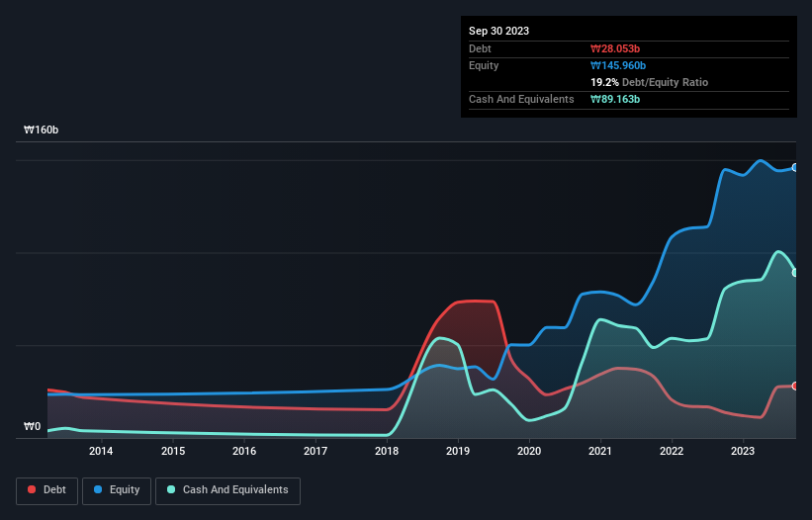Click the 2016 x-axis label
Viewport: 812px width, 520px height.
click(244, 451)
